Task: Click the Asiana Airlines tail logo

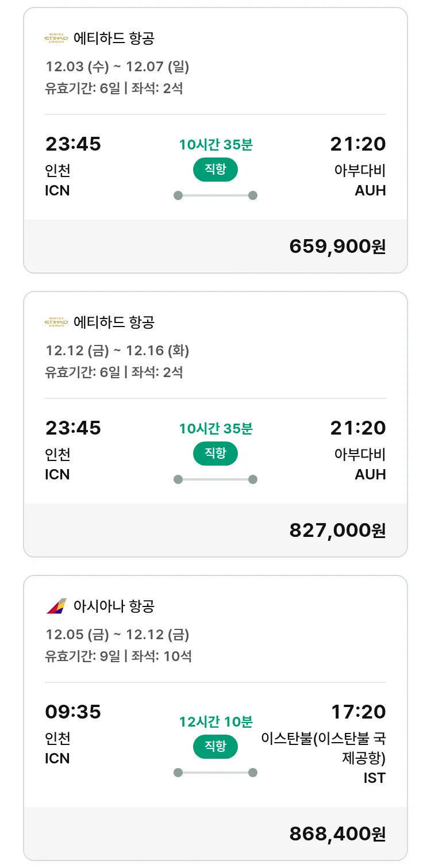Action: (x=56, y=606)
